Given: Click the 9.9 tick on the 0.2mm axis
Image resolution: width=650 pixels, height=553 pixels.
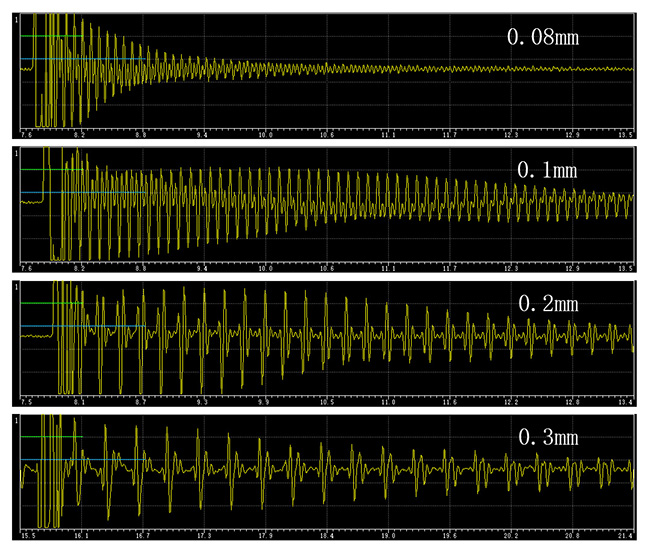Looking at the screenshot, I should coord(263,401).
